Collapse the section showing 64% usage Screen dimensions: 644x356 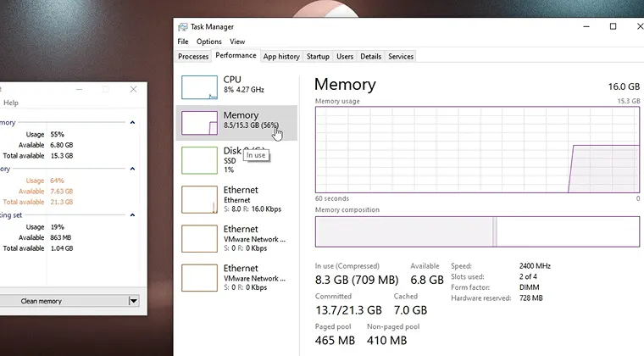[132, 170]
